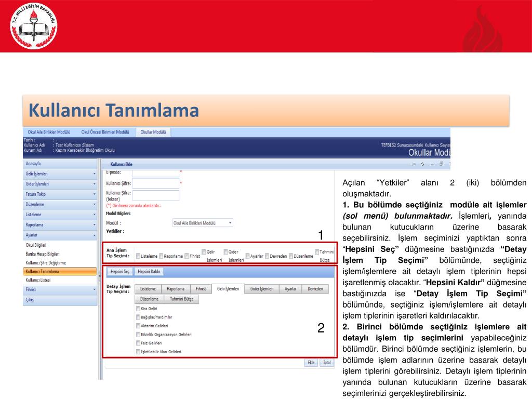Switch to the Listeleme detail tab

[x=148, y=289]
